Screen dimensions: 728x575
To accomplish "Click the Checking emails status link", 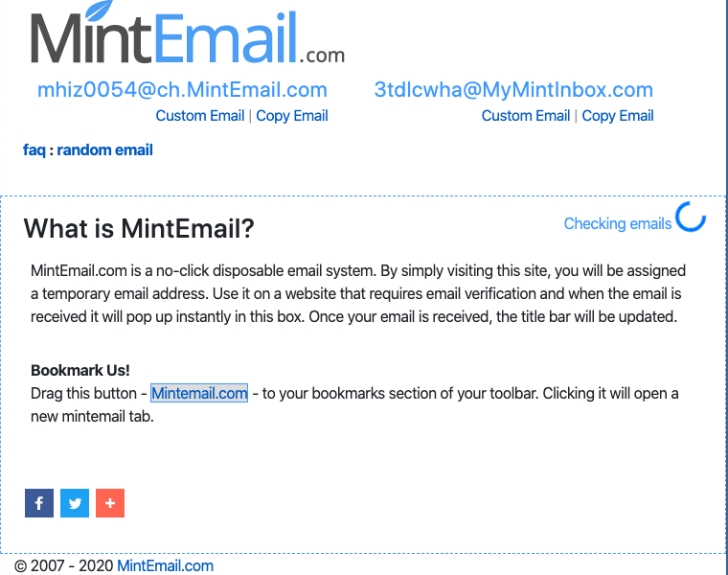I will pyautogui.click(x=617, y=223).
